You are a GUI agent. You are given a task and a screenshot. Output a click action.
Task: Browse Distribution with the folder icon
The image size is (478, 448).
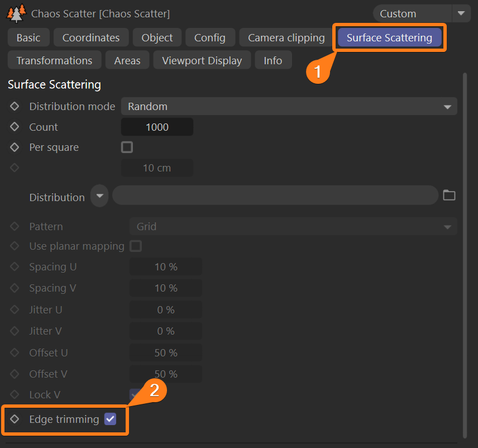pos(449,195)
